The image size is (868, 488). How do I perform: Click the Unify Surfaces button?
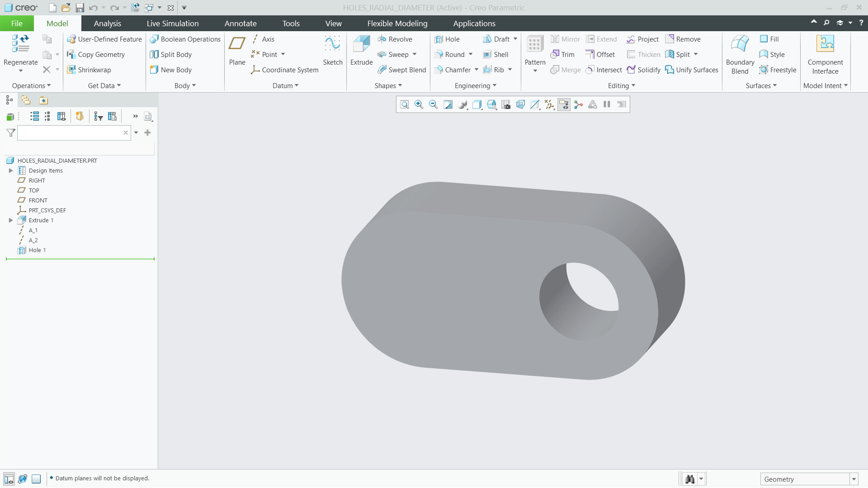[x=692, y=70]
